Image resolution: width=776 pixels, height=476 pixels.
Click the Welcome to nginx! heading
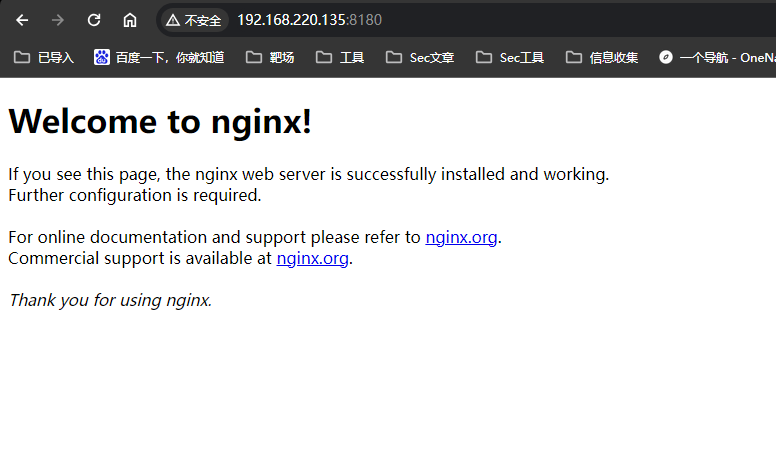click(x=160, y=121)
